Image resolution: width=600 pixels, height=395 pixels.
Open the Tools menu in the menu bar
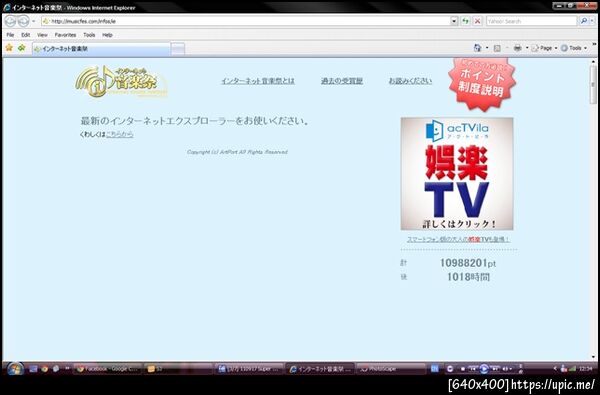(x=89, y=35)
